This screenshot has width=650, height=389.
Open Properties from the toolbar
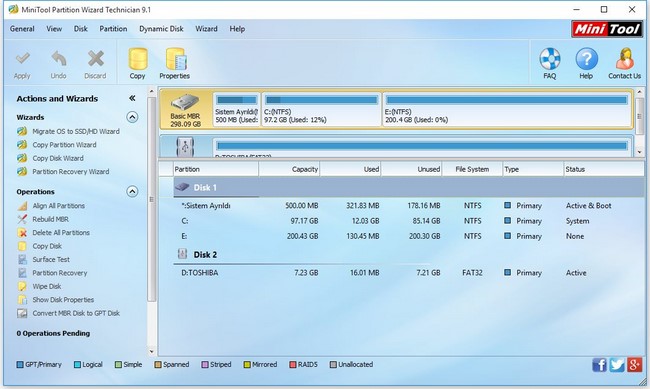pyautogui.click(x=175, y=63)
